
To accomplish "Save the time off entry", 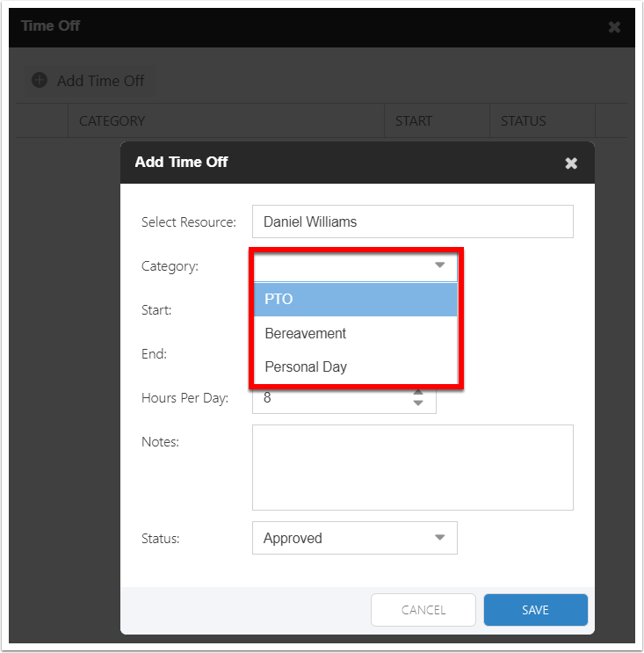I will [x=535, y=610].
